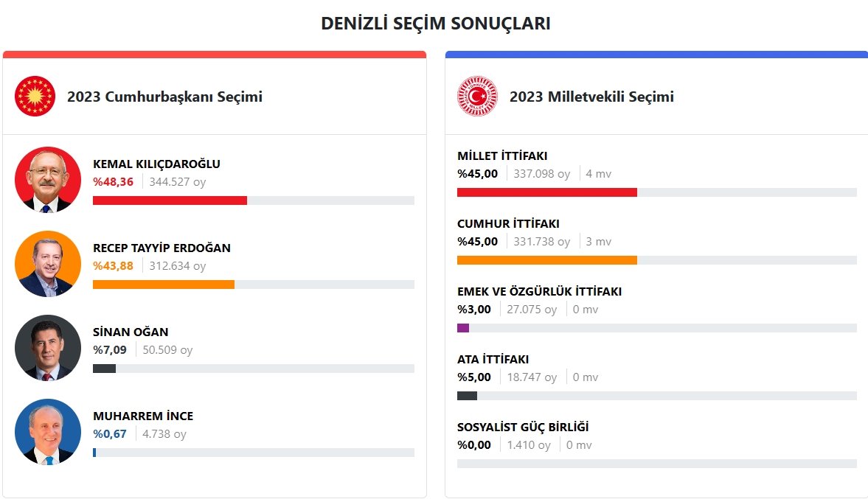Screen dimensions: 868x499
Task: Select the Kemal Kılıçdaroğlu name label
Action: [x=156, y=164]
